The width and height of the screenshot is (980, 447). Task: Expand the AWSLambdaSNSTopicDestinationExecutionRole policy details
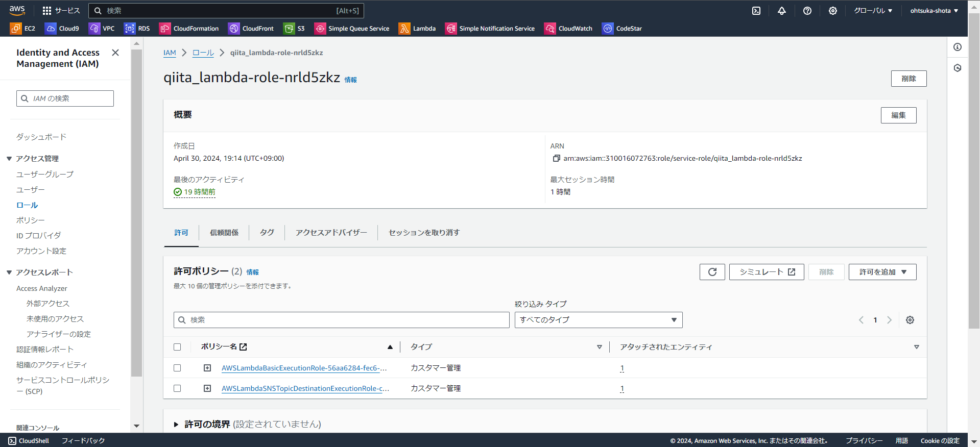click(x=207, y=388)
